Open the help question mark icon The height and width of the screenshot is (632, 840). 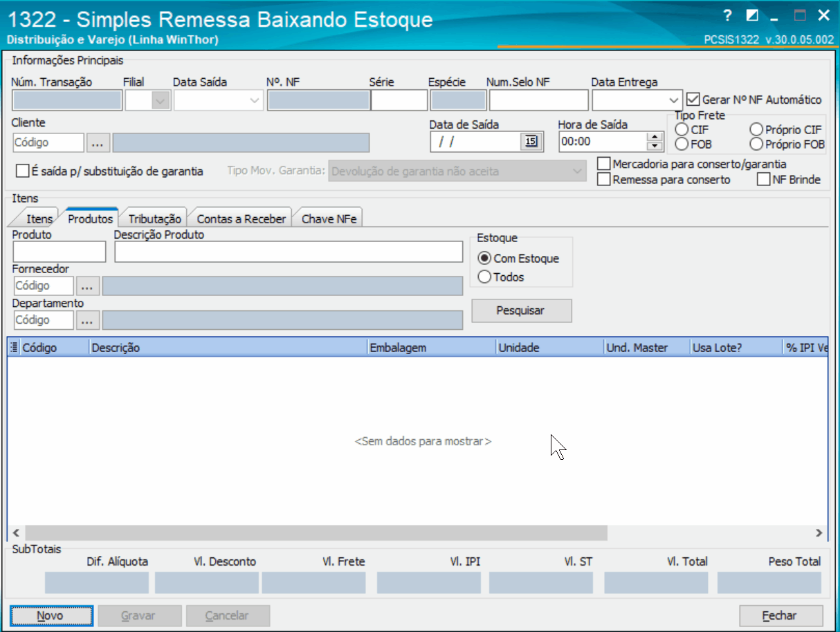coord(727,15)
